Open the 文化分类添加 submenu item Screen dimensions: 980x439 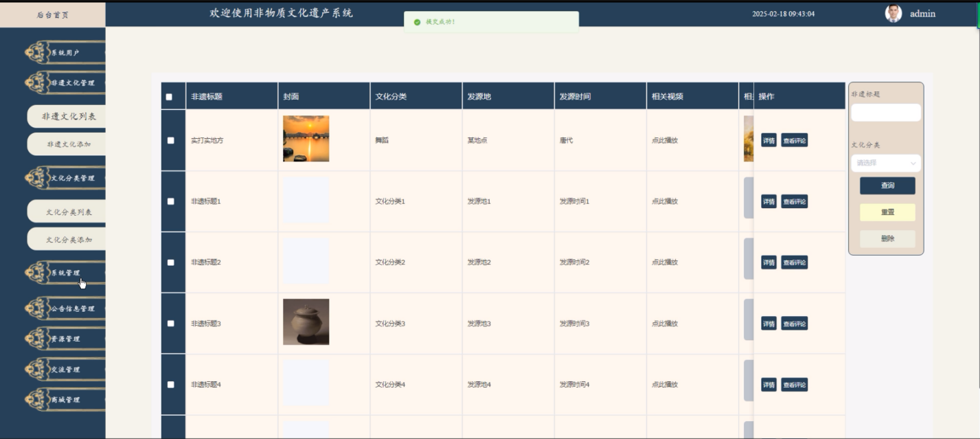click(x=67, y=239)
